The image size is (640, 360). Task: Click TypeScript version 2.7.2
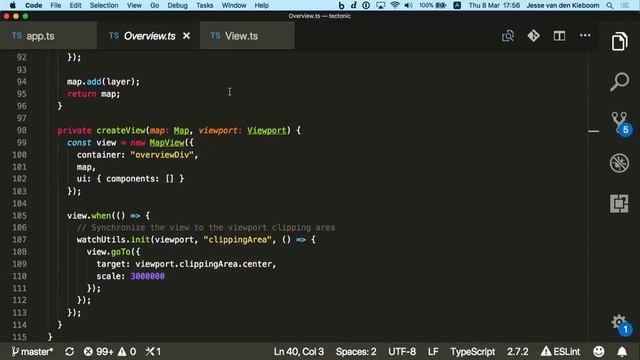518,351
